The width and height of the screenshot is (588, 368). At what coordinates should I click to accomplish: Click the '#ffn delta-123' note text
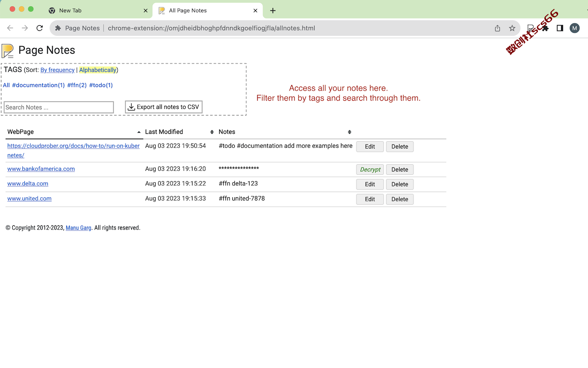click(x=238, y=184)
